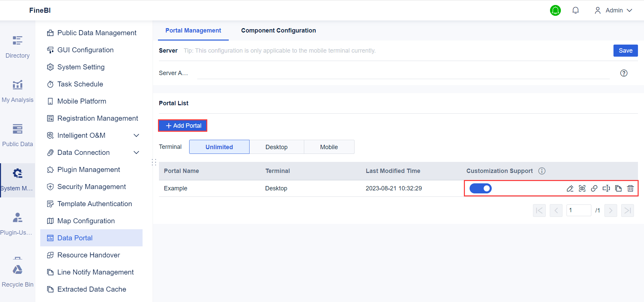Open the notification bell icon
This screenshot has width=644, height=302.
(x=576, y=10)
